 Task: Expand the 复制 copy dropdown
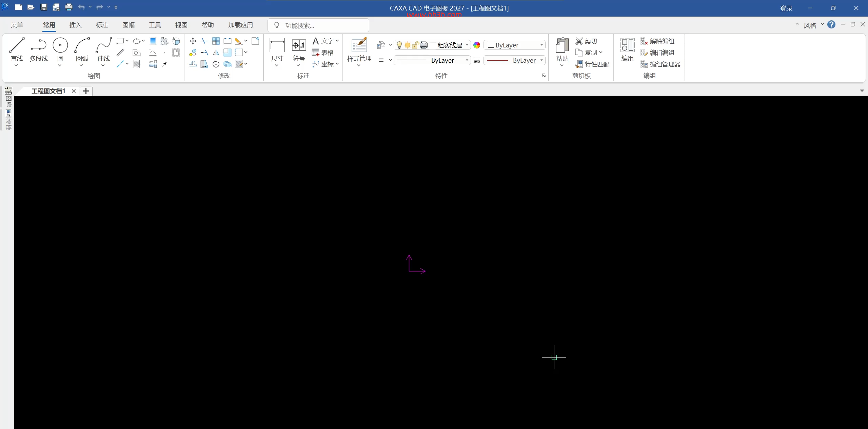coord(601,52)
